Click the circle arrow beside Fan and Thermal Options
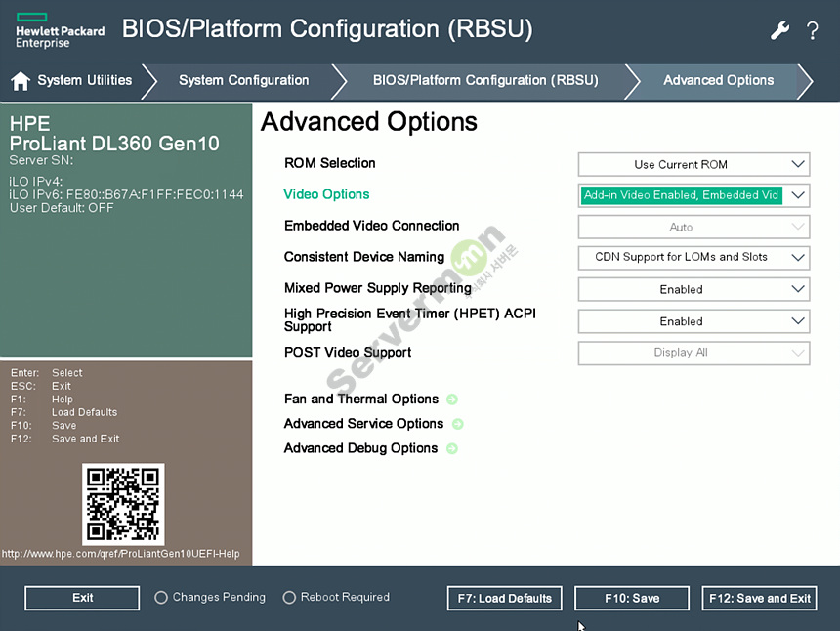Viewport: 840px width, 631px height. pyautogui.click(x=451, y=400)
